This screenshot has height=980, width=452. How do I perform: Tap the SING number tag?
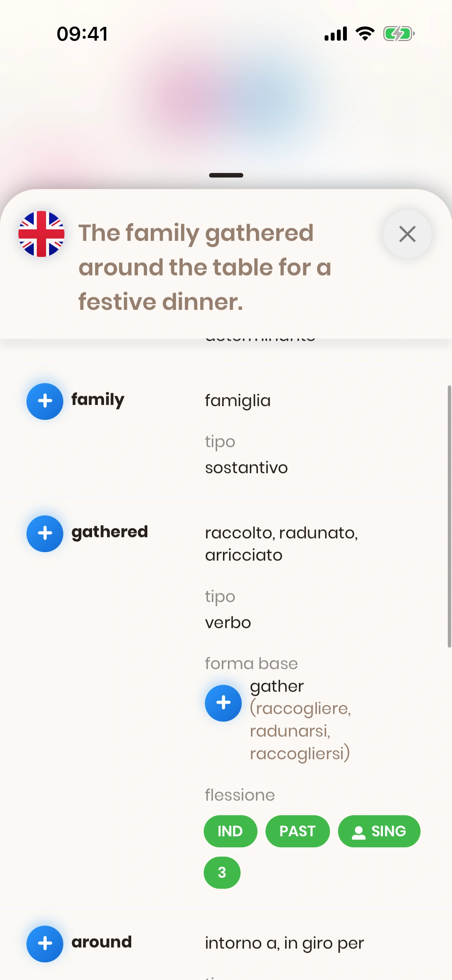coord(379,831)
